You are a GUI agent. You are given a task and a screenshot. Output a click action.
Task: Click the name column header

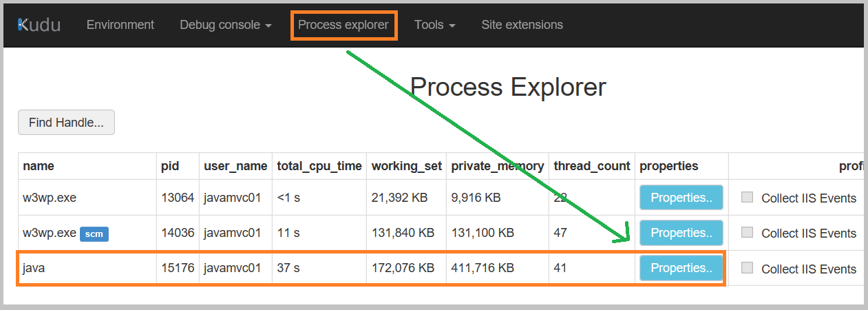tap(39, 166)
